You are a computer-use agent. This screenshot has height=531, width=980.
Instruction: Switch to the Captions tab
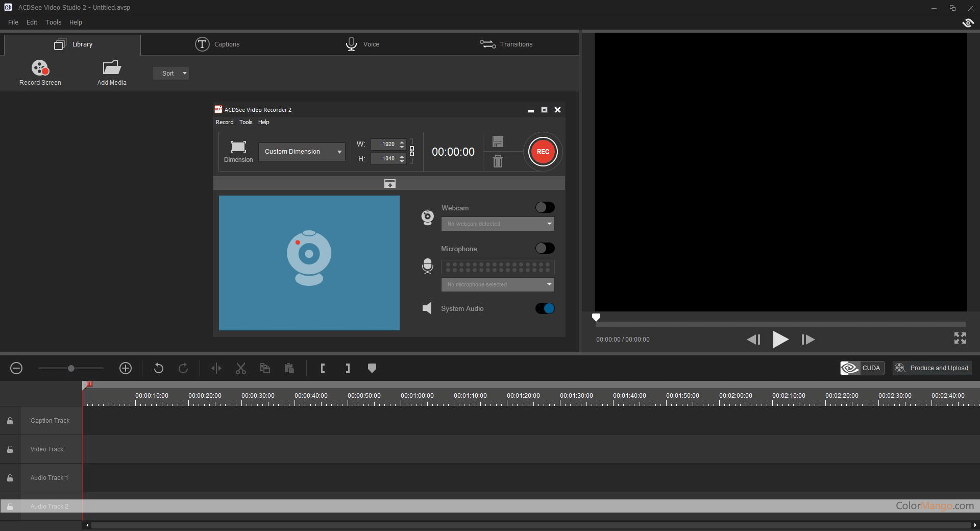217,44
